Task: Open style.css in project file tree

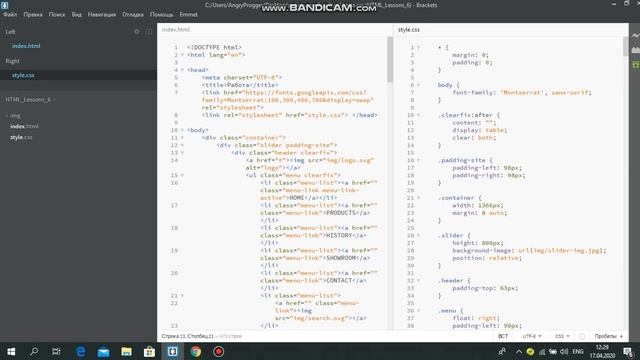Action: click(21, 138)
